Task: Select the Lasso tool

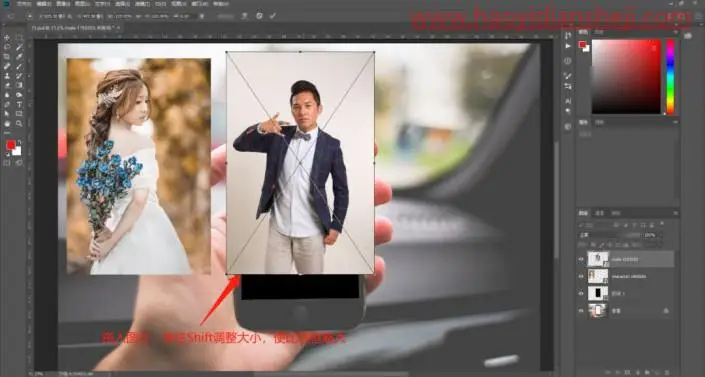Action: point(7,47)
